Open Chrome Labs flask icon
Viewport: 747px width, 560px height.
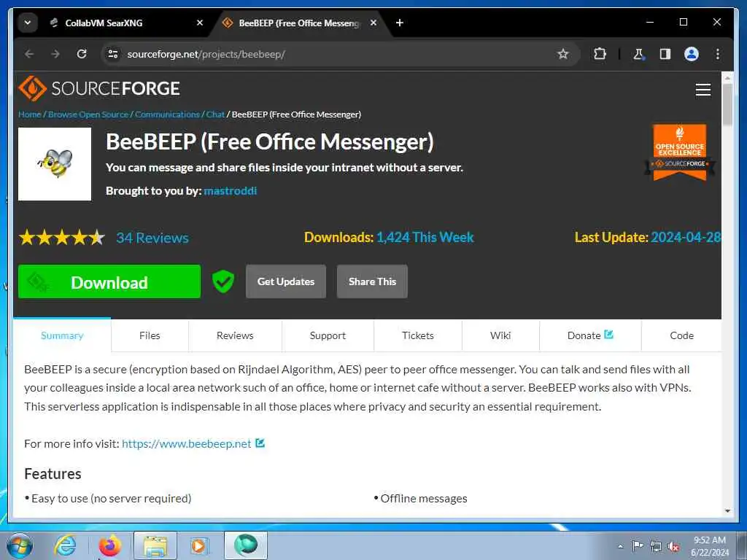638,54
